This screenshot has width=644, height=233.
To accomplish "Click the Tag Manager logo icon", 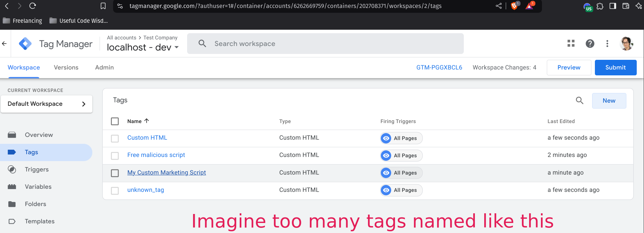I will [x=25, y=44].
